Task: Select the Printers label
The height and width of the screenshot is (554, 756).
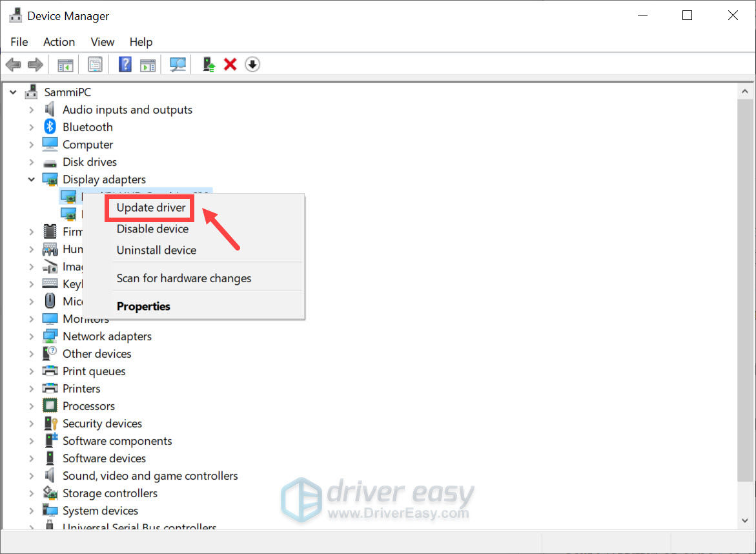Action: (x=81, y=389)
